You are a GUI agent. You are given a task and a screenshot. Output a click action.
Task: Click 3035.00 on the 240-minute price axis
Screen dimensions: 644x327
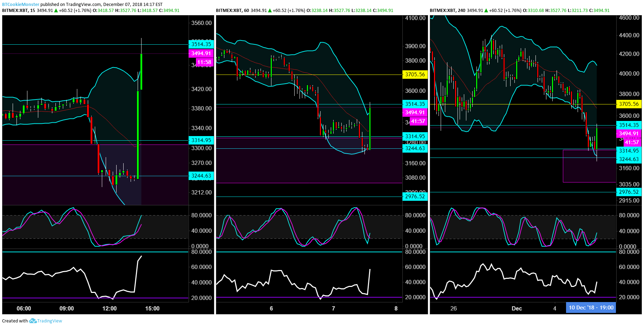(x=629, y=184)
